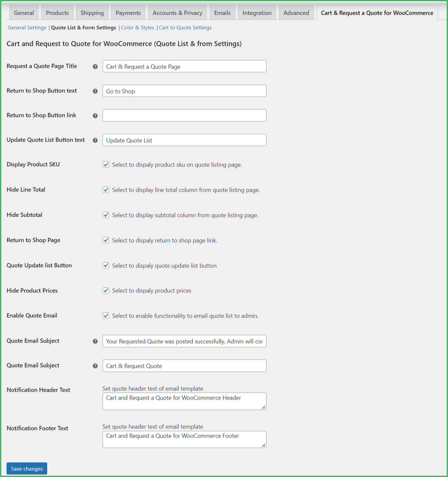Click help icon beside Return to Shop Button text
Screen dimensions: 448x477
[95, 91]
